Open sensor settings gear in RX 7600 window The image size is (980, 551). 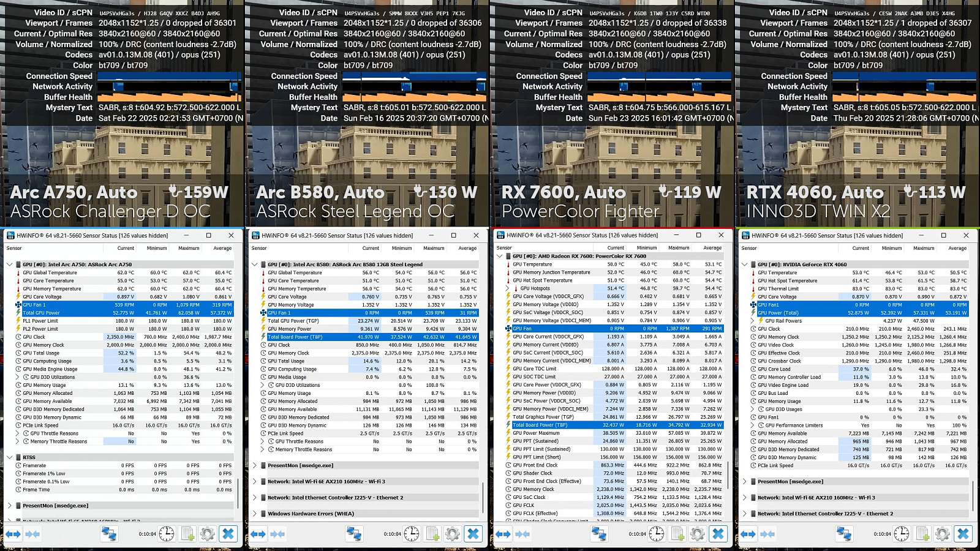pyautogui.click(x=698, y=534)
